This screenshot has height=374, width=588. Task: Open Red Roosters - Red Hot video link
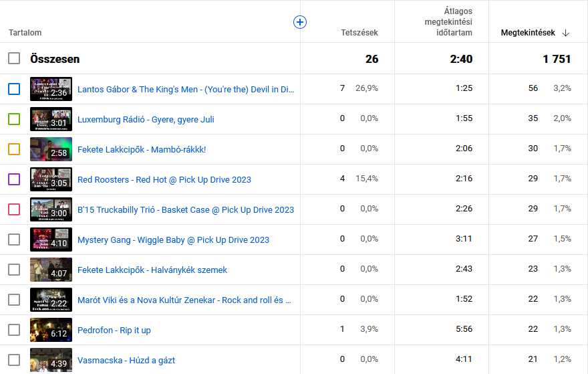[x=164, y=179]
